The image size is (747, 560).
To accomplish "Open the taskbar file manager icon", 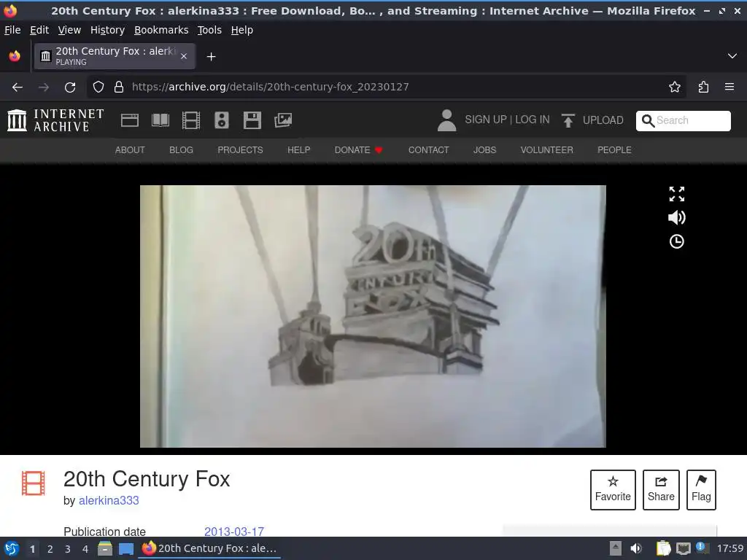I will click(x=105, y=548).
